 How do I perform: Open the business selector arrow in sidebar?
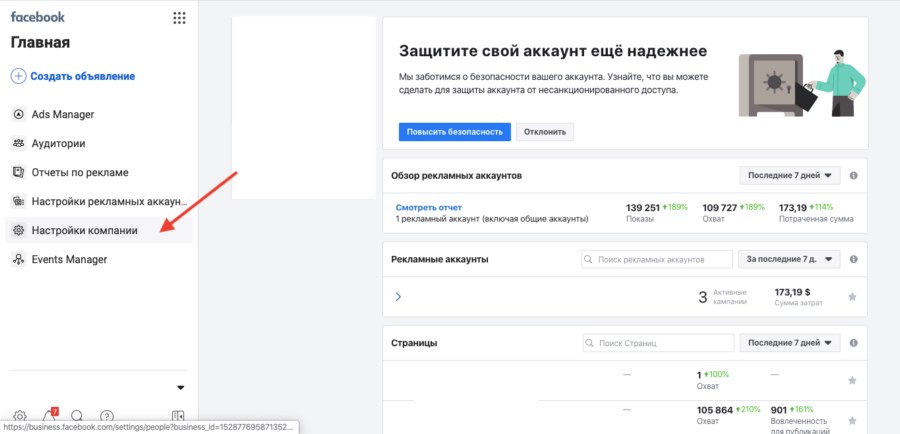[x=181, y=388]
